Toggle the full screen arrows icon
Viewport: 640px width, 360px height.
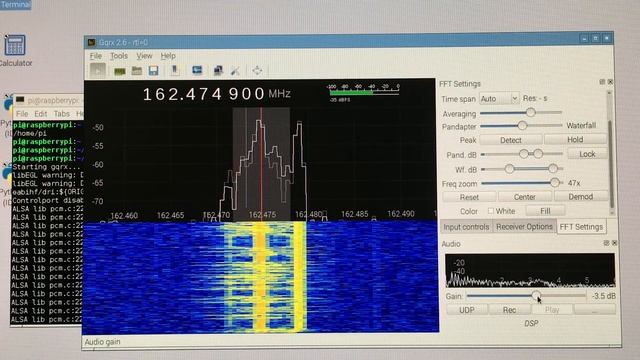[x=257, y=71]
